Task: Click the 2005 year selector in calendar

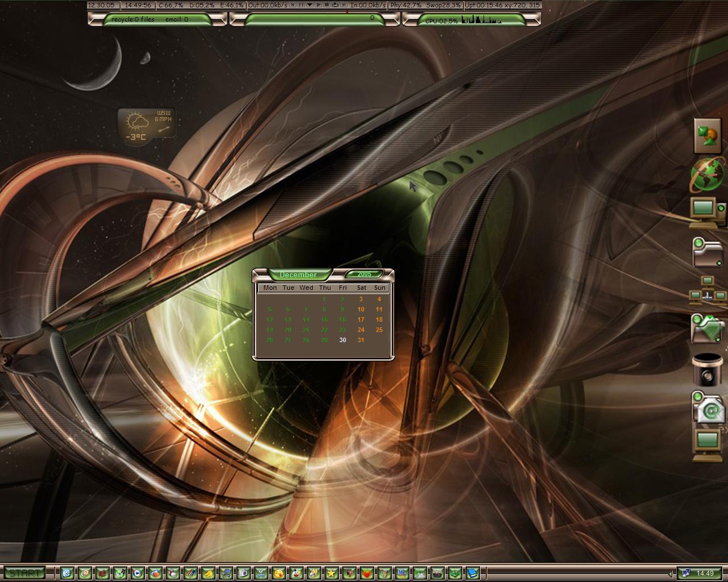Action: click(364, 274)
